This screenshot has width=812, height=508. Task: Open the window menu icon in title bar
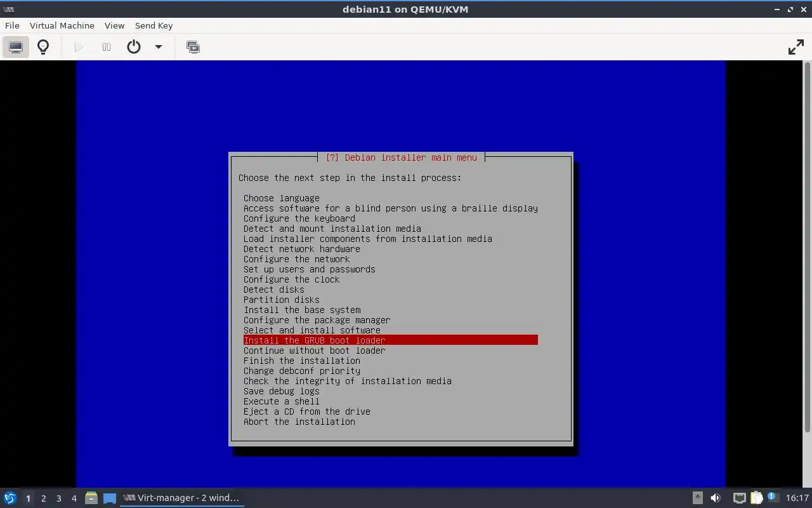[x=9, y=10]
